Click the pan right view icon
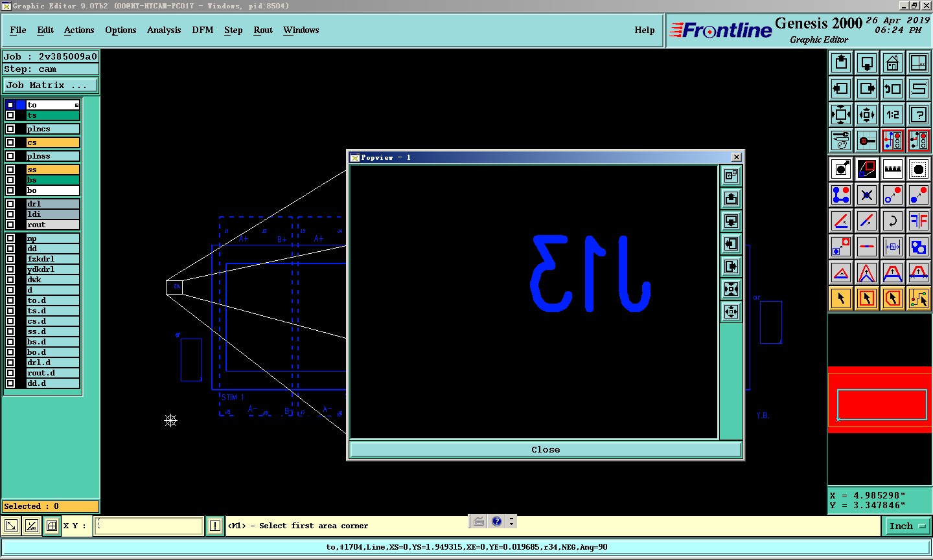The height and width of the screenshot is (560, 933). 867,89
